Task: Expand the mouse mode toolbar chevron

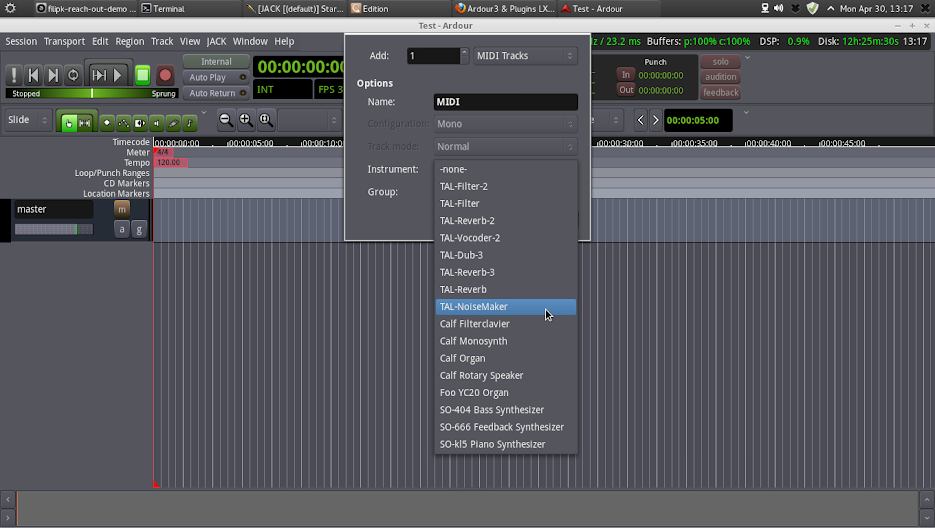Action: click(203, 112)
